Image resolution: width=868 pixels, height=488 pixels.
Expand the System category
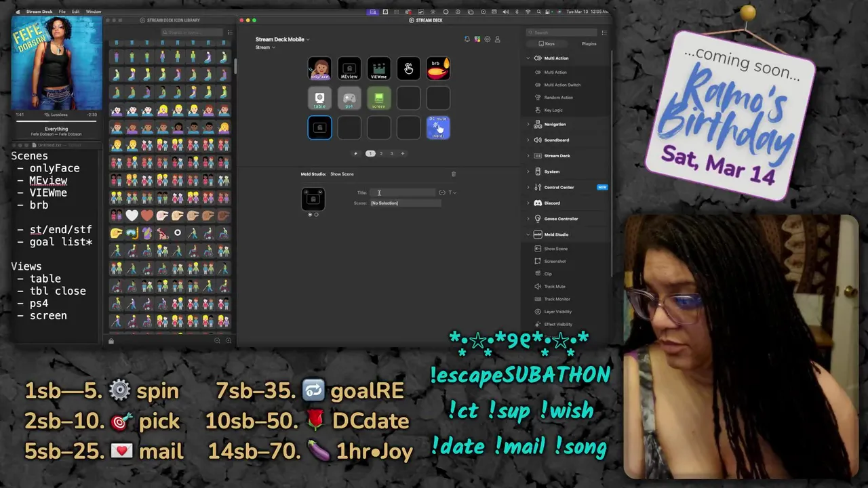click(x=528, y=171)
